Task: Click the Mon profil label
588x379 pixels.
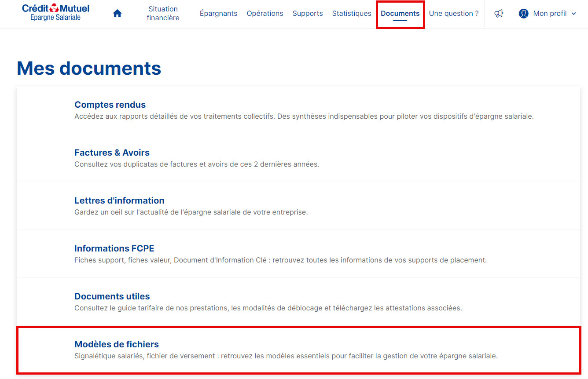Action: (x=550, y=14)
